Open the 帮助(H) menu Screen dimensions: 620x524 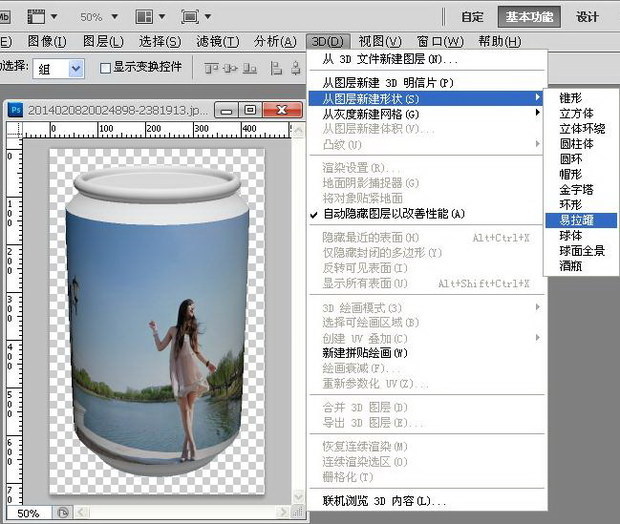500,41
